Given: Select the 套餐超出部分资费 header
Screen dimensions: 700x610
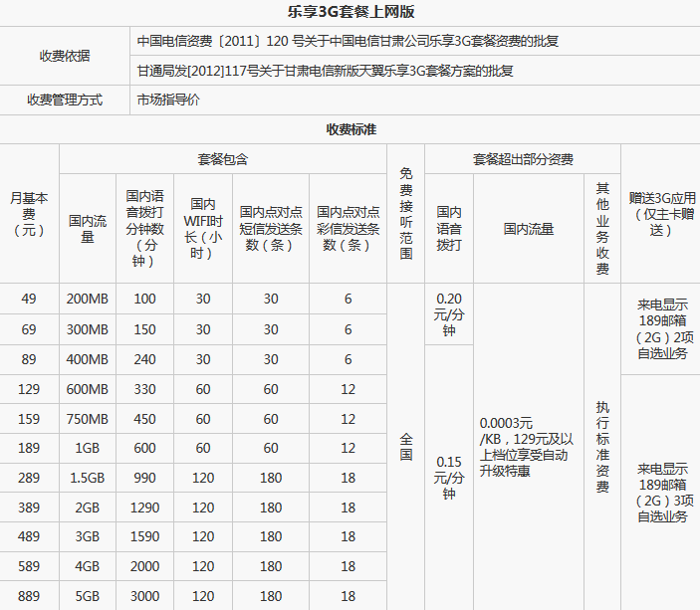Looking at the screenshot, I should tap(523, 159).
